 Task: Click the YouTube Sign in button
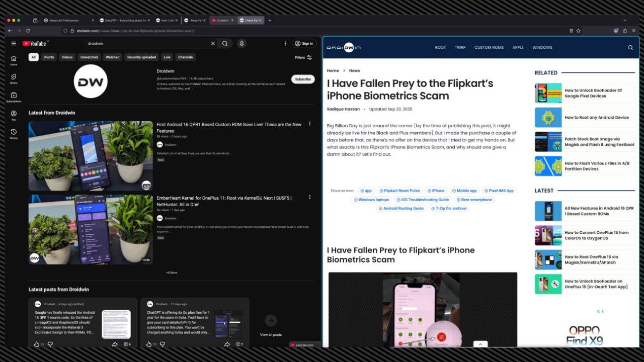point(304,44)
